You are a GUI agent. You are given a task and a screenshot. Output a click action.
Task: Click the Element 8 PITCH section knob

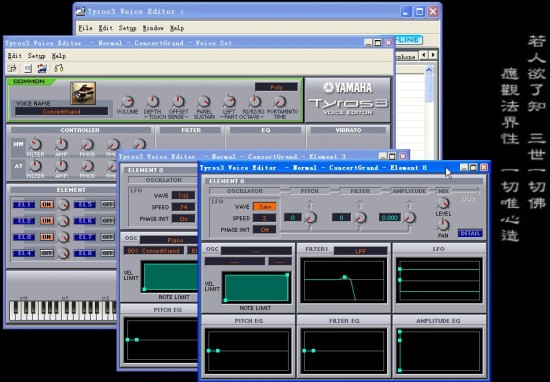pos(310,218)
